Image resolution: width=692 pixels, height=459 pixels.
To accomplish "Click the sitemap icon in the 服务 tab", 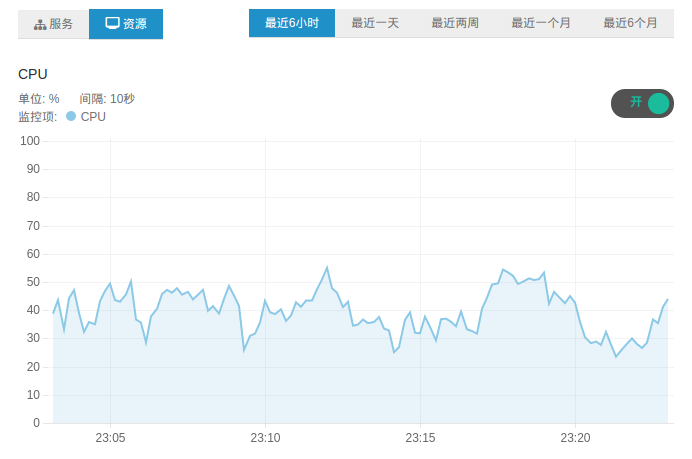I will point(40,24).
